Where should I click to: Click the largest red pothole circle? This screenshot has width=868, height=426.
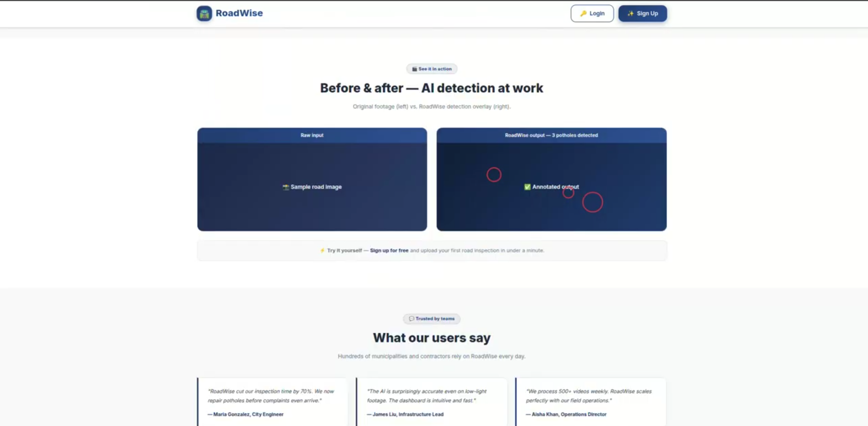point(592,202)
